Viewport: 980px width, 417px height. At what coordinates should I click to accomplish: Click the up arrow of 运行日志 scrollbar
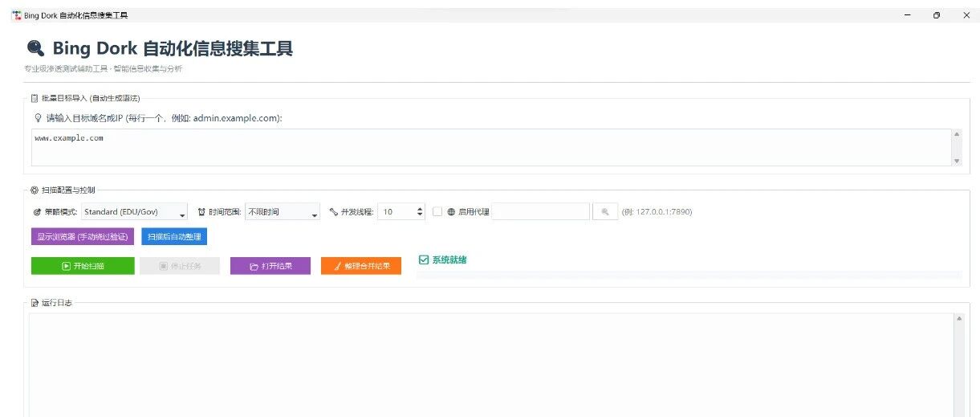pos(958,319)
